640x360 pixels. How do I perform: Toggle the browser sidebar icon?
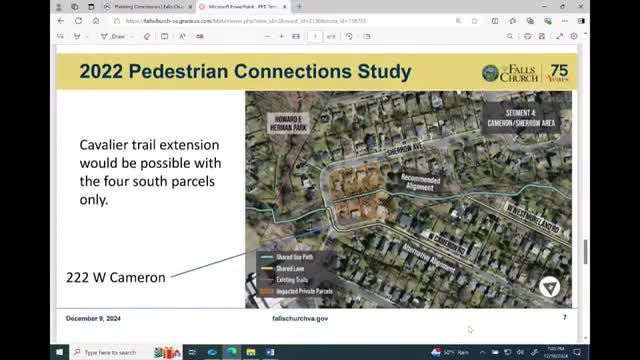point(581,21)
